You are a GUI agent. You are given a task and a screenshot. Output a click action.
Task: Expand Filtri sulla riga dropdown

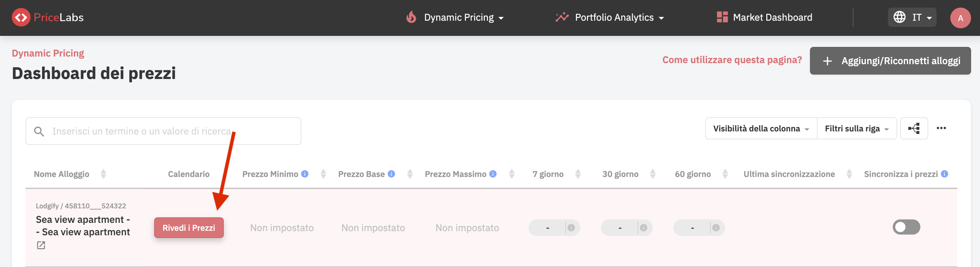pyautogui.click(x=856, y=129)
